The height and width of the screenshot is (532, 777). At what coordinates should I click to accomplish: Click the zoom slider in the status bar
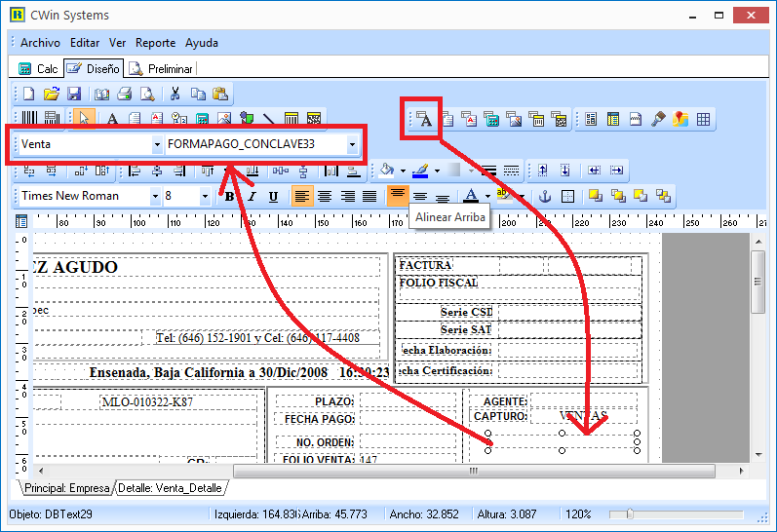[x=630, y=513]
